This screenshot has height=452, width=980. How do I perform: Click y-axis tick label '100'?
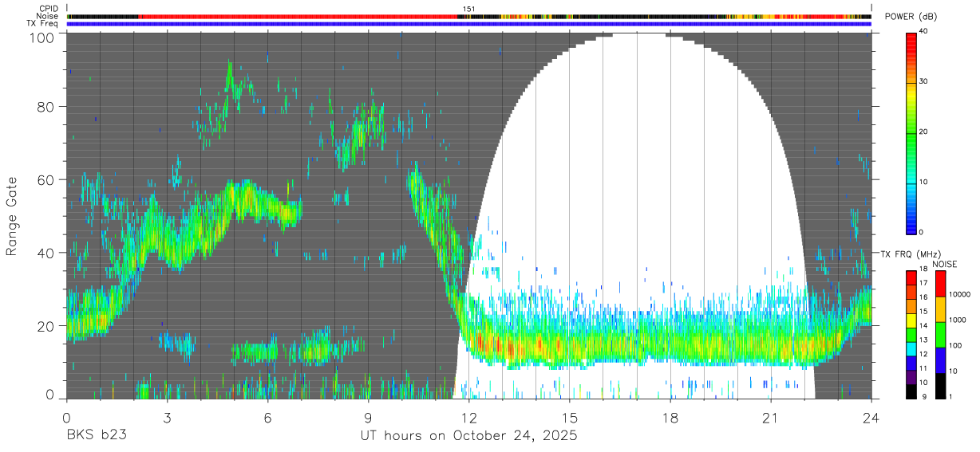point(43,37)
